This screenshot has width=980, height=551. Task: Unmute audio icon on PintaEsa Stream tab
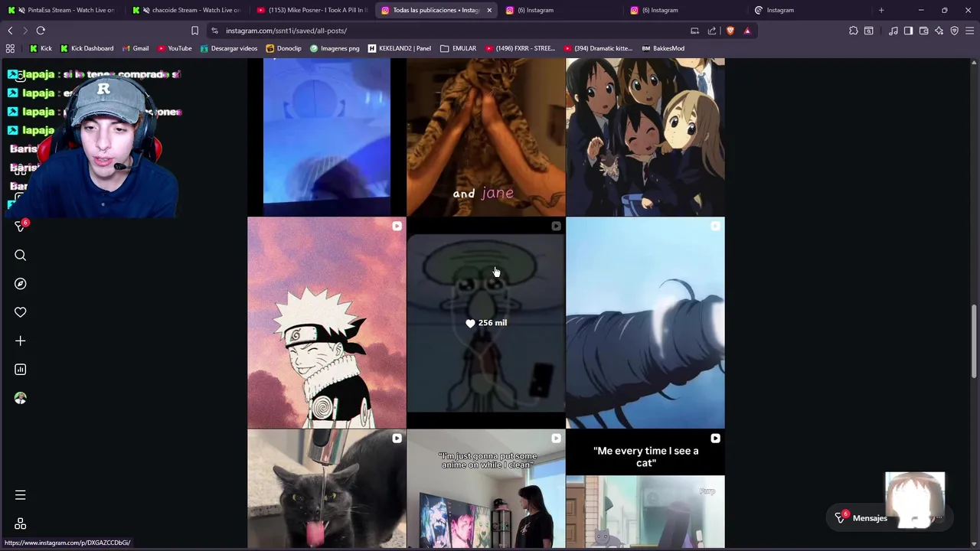tap(21, 10)
